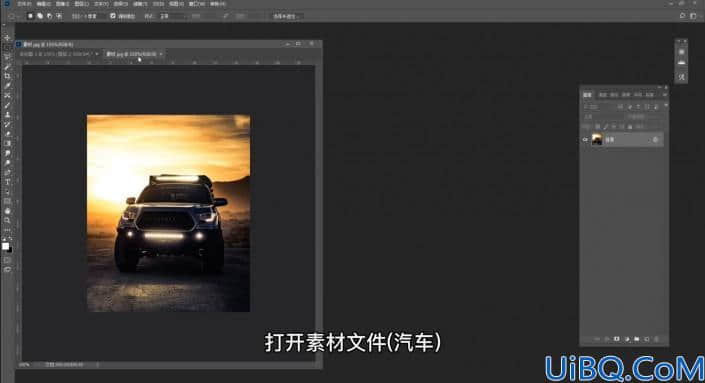Select the Rectangular Marquee tool
Viewport: 705px width, 383px height.
click(7, 47)
